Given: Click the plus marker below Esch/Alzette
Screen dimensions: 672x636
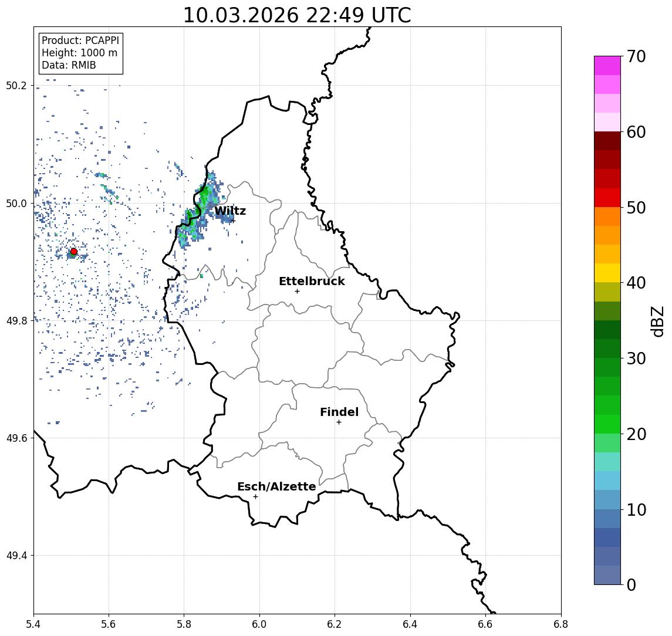Looking at the screenshot, I should pyautogui.click(x=255, y=497).
